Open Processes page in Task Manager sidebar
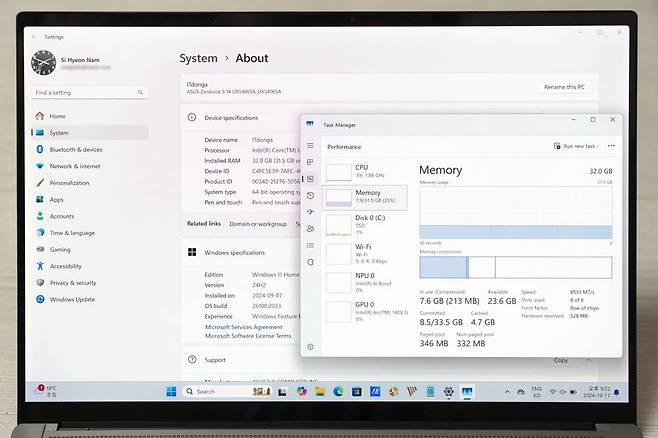This screenshot has width=658, height=438. pyautogui.click(x=310, y=162)
